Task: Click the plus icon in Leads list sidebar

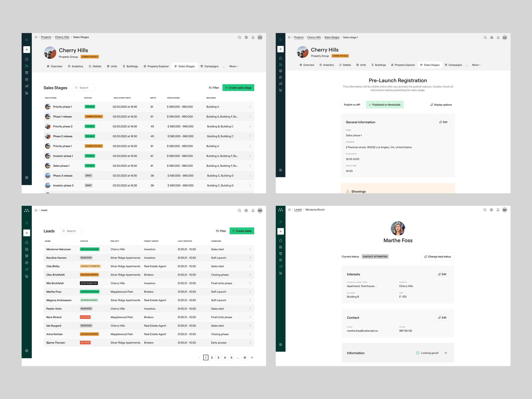Action: click(27, 233)
